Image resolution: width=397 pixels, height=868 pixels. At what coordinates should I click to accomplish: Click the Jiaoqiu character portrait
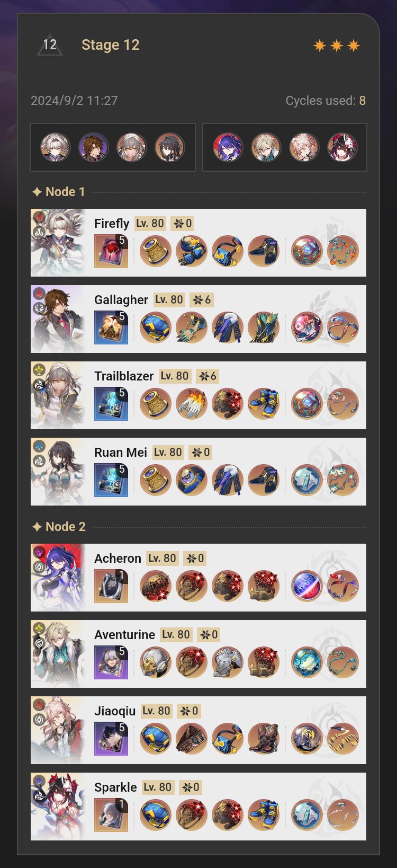coord(58,730)
